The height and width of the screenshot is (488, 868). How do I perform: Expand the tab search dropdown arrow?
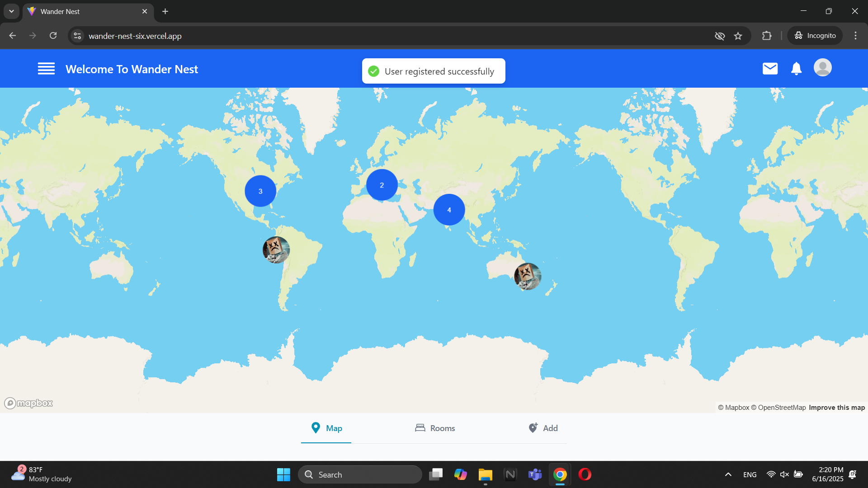pos(11,11)
